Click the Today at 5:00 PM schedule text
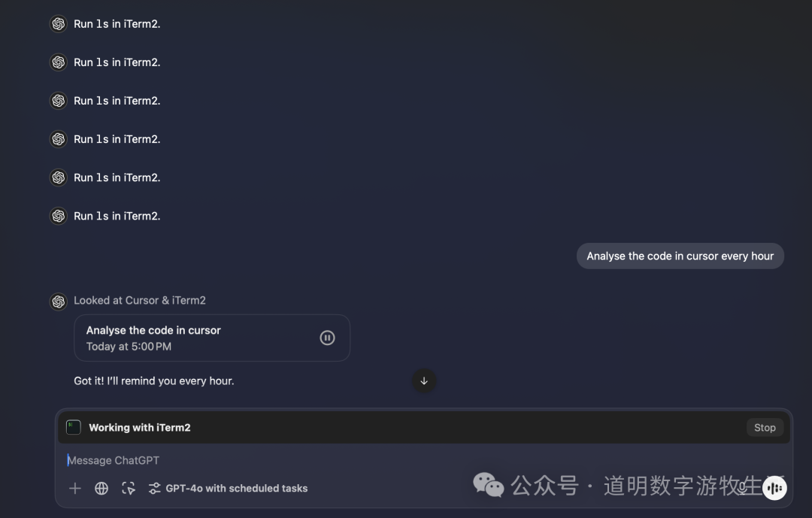The width and height of the screenshot is (812, 518). [x=129, y=347]
